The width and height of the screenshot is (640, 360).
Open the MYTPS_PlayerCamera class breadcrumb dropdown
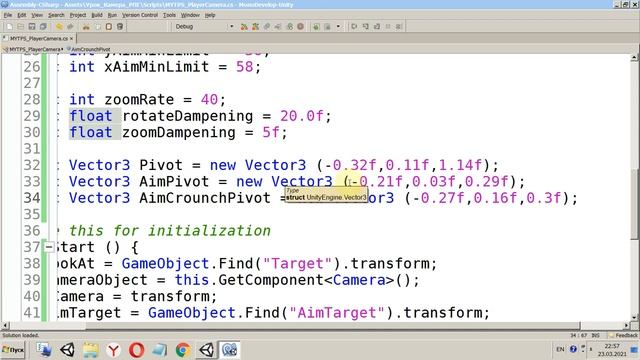[x=35, y=49]
